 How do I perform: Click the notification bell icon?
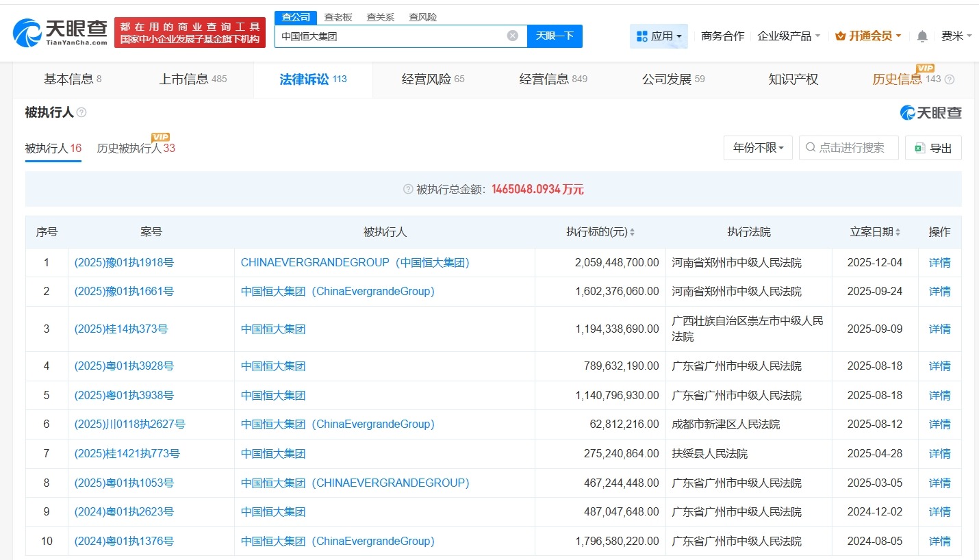(922, 36)
